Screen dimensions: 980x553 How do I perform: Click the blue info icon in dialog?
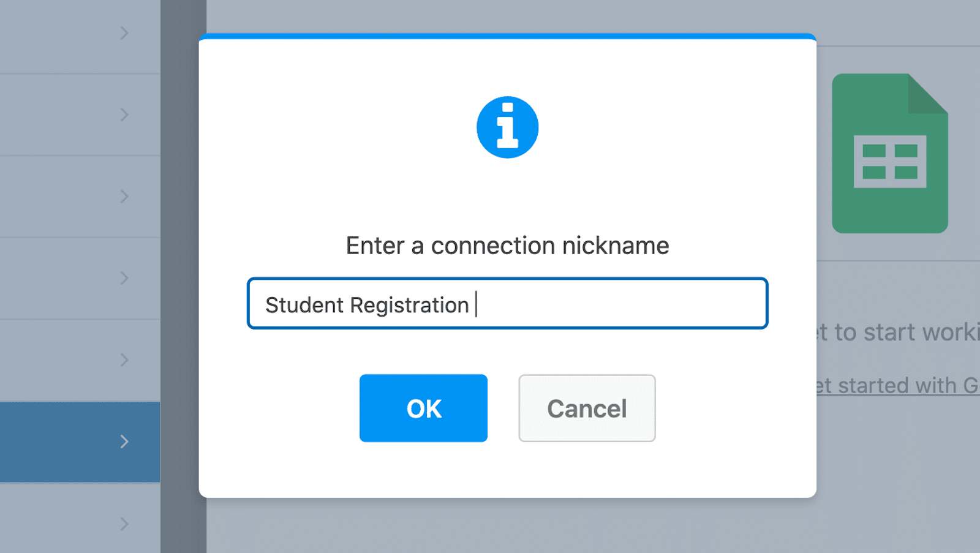pyautogui.click(x=507, y=127)
